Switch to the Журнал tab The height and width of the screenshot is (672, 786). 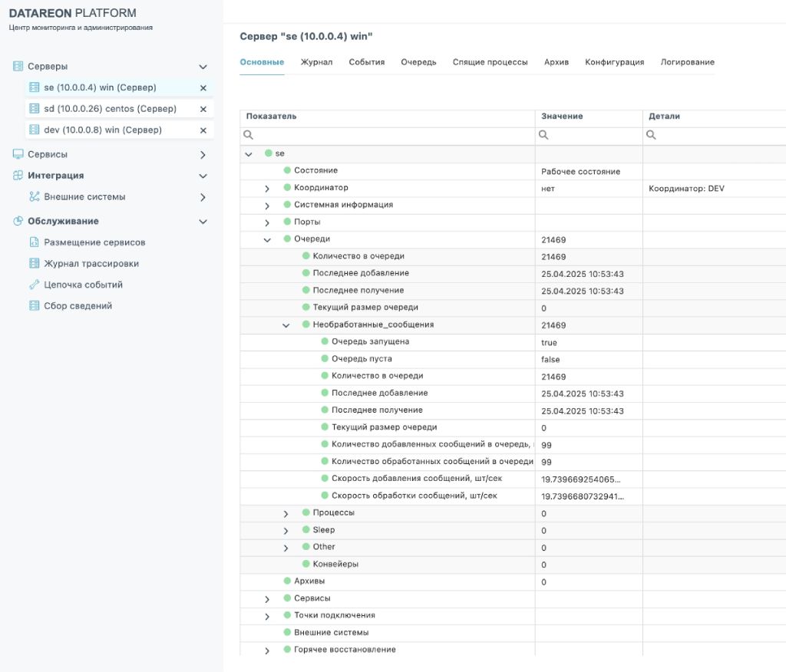[316, 62]
